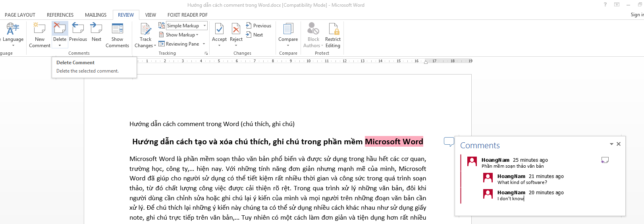Switch to the VIEW tab
This screenshot has height=224, width=644.
150,15
